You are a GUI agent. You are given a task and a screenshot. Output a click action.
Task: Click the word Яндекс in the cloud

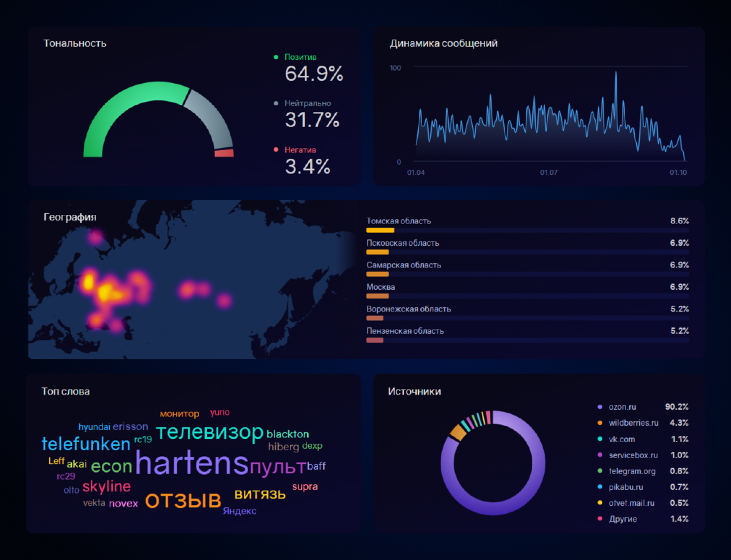(x=240, y=511)
